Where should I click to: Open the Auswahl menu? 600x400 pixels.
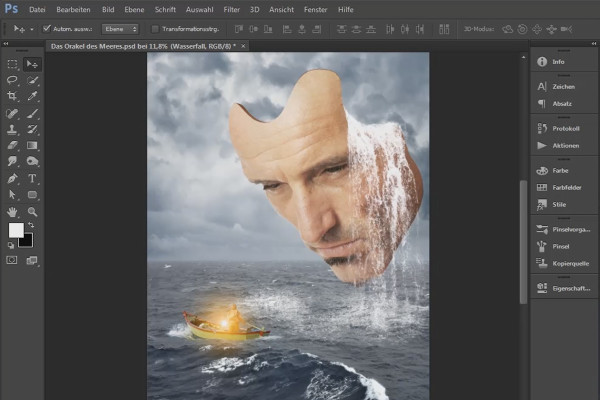pyautogui.click(x=199, y=10)
